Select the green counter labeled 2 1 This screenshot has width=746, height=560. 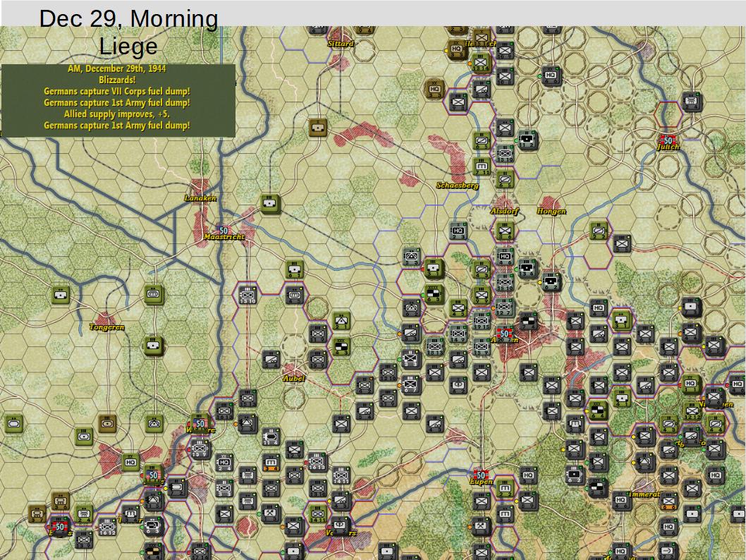341,321
